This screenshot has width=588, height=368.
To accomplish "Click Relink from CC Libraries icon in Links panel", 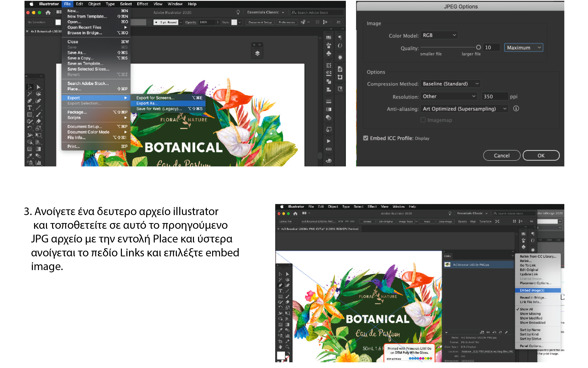I will click(x=482, y=332).
